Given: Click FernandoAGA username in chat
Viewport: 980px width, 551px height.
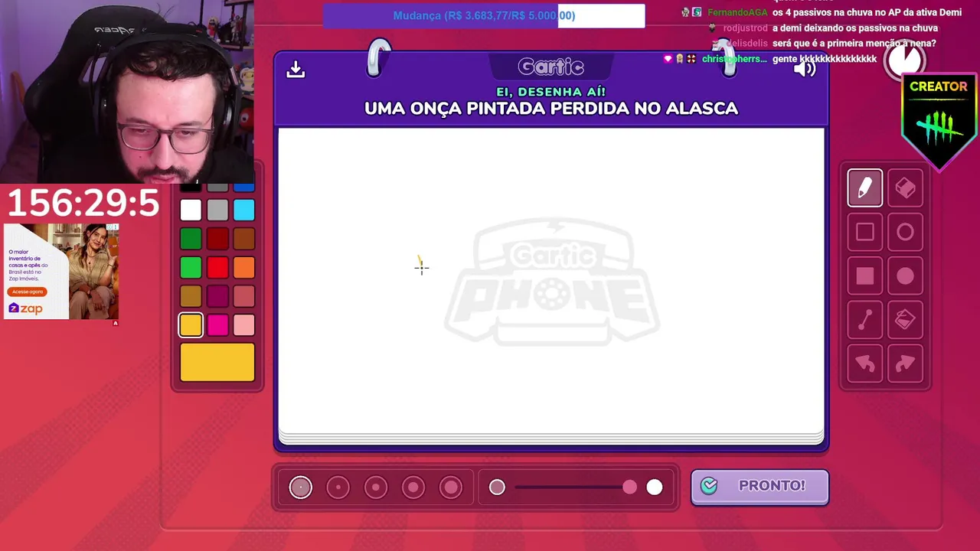Looking at the screenshot, I should click(737, 12).
